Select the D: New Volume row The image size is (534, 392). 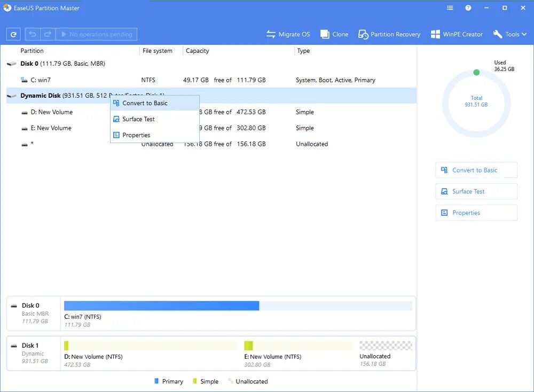tap(211, 112)
